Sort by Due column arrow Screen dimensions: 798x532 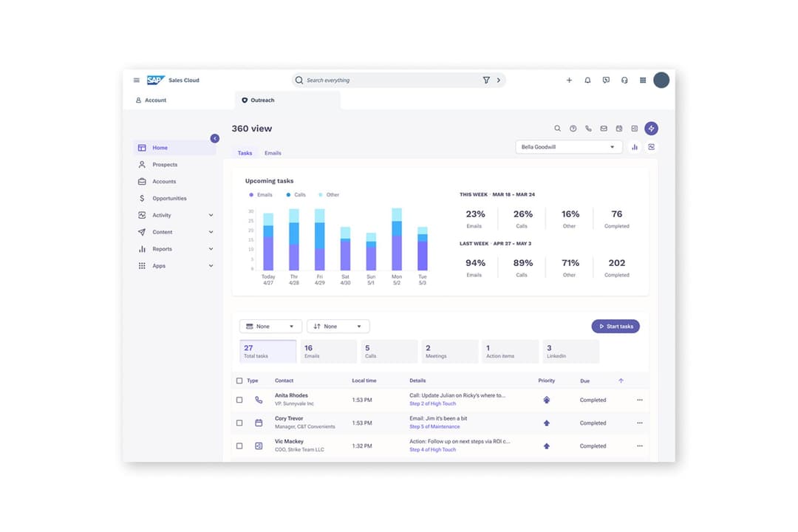click(621, 381)
